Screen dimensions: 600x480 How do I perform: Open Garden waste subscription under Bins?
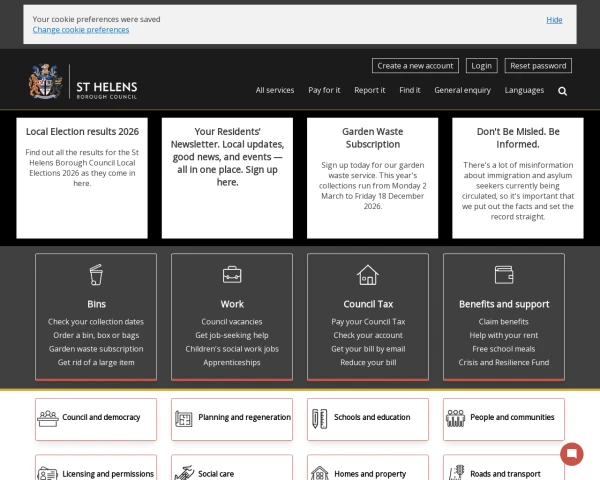click(96, 349)
